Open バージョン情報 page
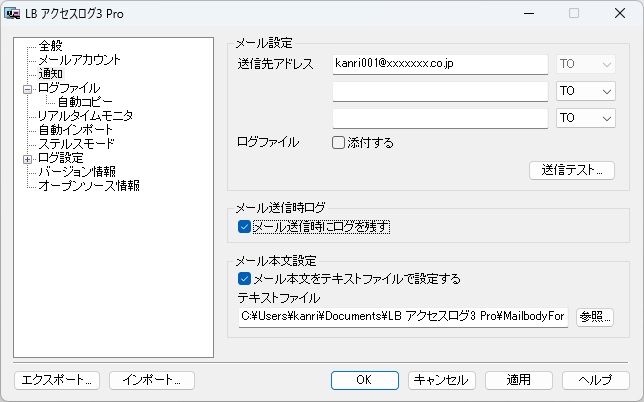Viewport: 644px width, 402px height. [77, 172]
